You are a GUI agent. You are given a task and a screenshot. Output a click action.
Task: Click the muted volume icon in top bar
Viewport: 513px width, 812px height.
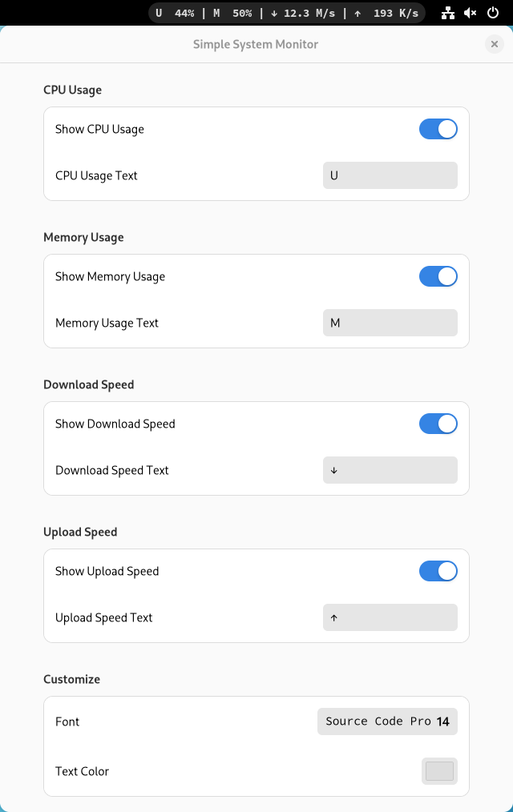point(471,13)
